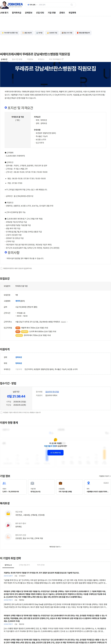111x644 pixels.
Task: Open the 신입·인턴 menu
Action: tap(40, 13)
